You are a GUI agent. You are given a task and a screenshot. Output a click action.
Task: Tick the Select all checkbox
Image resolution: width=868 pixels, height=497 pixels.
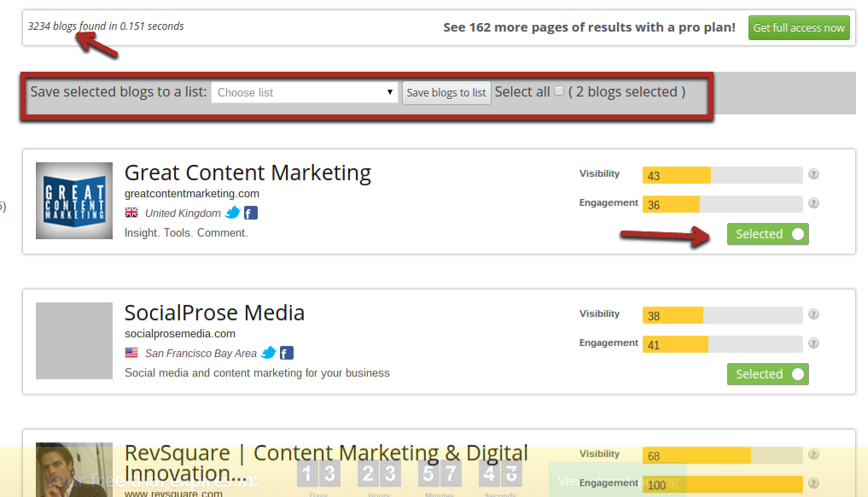(x=559, y=91)
